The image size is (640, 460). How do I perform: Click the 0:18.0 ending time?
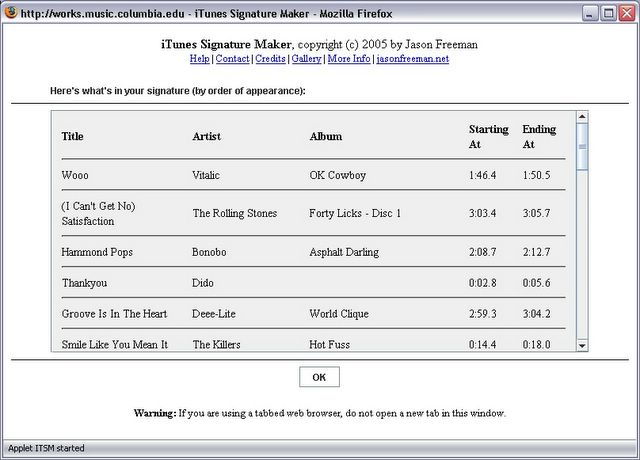536,344
